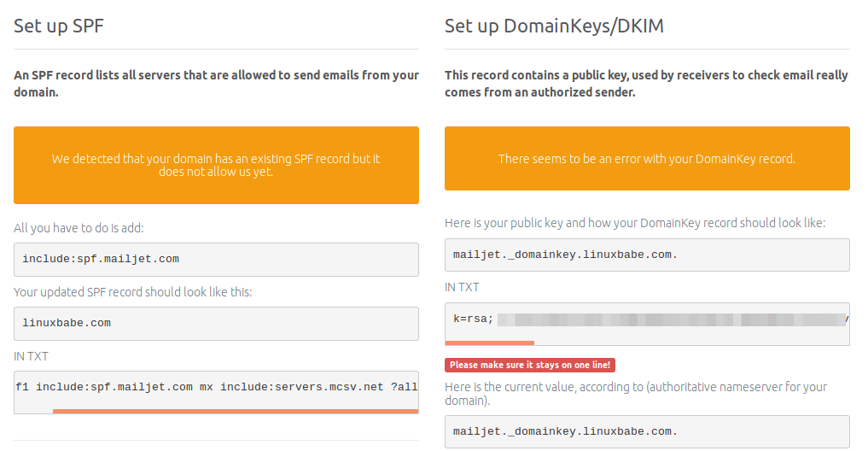Click the 'Here is your public key' instruction text
The height and width of the screenshot is (451, 868).
coord(634,223)
